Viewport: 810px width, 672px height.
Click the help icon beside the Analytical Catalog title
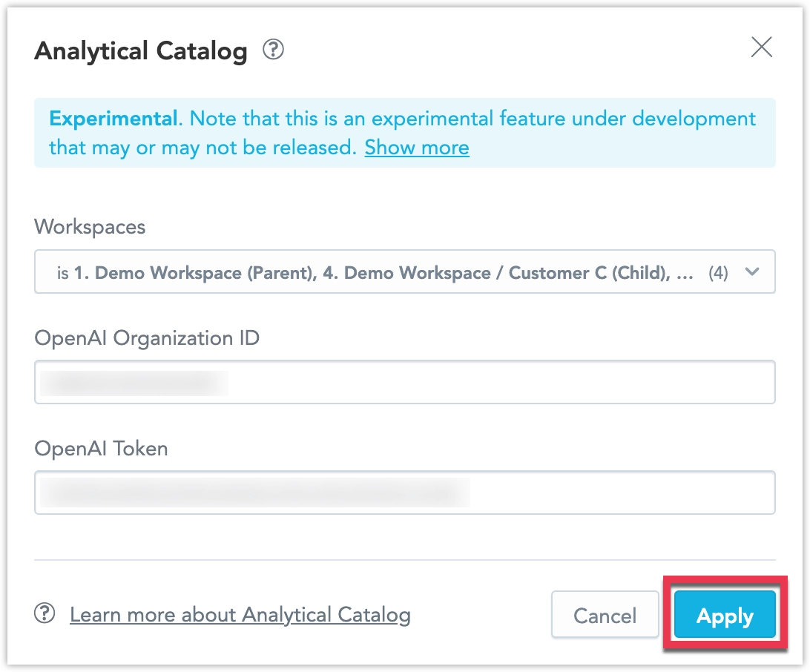pyautogui.click(x=274, y=49)
